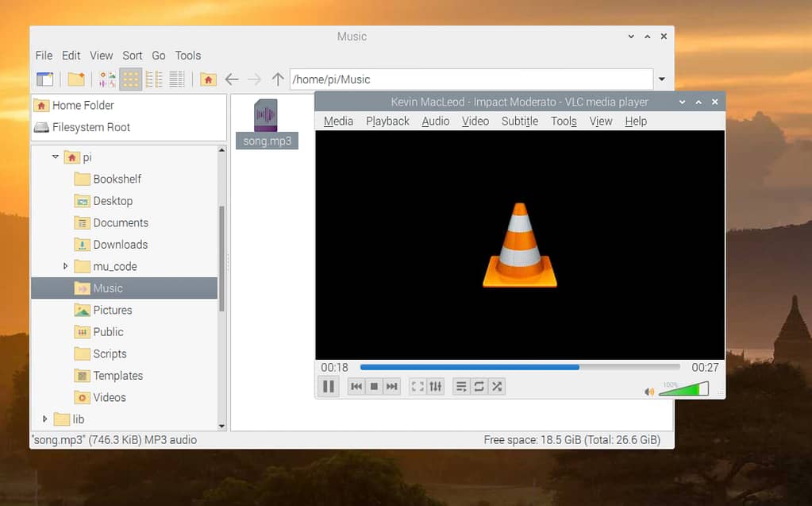Go to home folder via toolbar
Image resolution: width=812 pixels, height=506 pixels.
coord(208,79)
